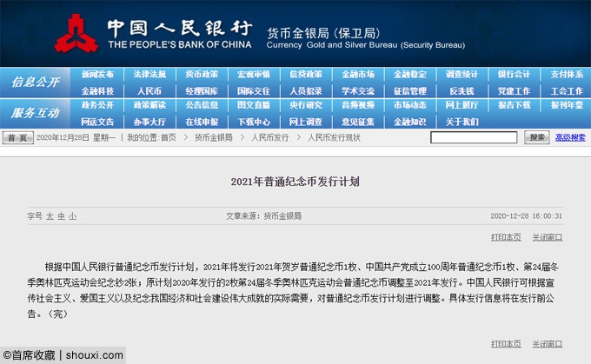The image size is (591, 364).
Task: Go to 调查统计 page
Action: tap(462, 74)
